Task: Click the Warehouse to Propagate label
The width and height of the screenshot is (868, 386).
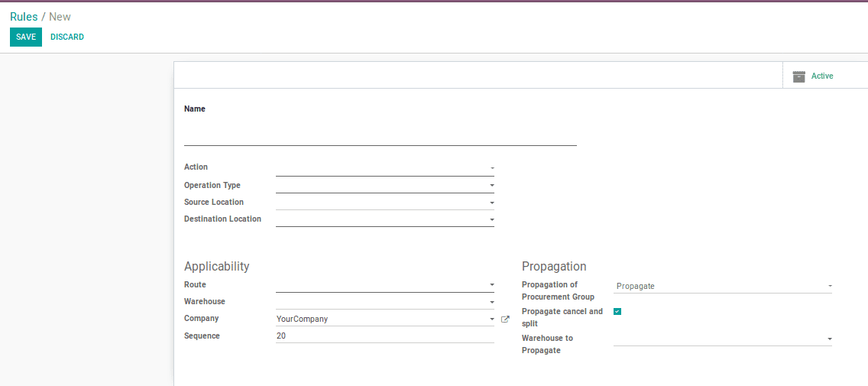Action: [x=548, y=345]
